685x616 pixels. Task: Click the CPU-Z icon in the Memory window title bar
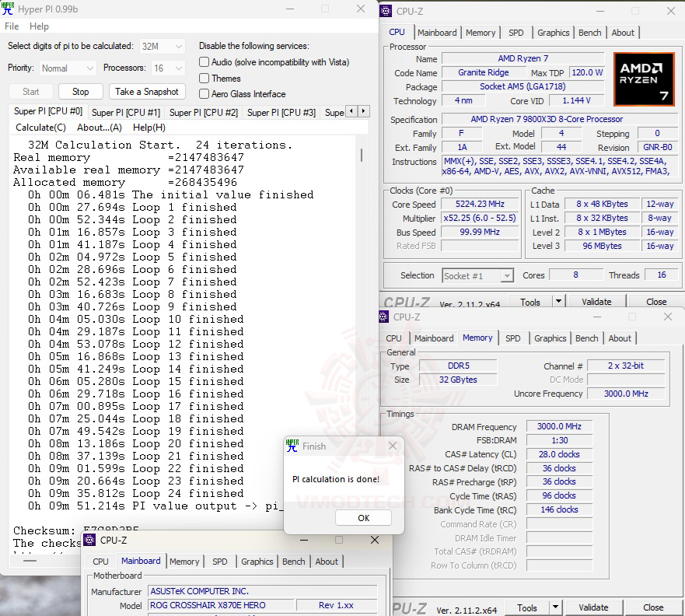pyautogui.click(x=383, y=317)
